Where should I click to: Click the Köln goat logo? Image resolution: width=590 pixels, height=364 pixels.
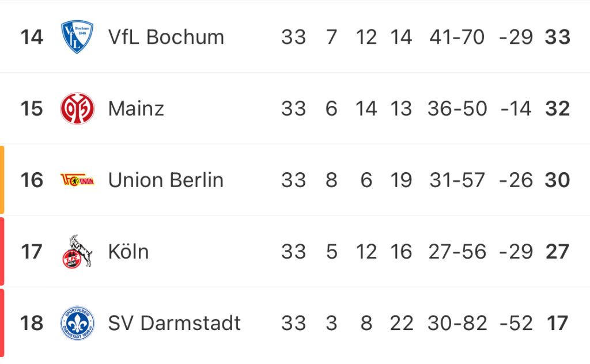click(x=77, y=252)
